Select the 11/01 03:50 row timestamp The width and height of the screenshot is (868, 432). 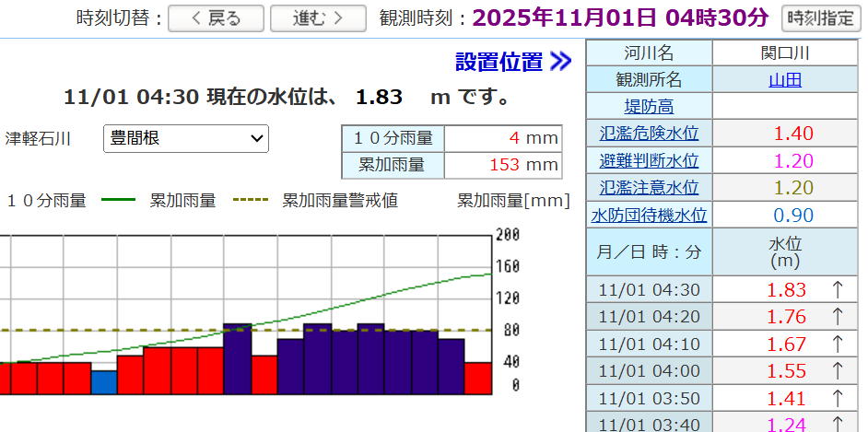click(649, 398)
